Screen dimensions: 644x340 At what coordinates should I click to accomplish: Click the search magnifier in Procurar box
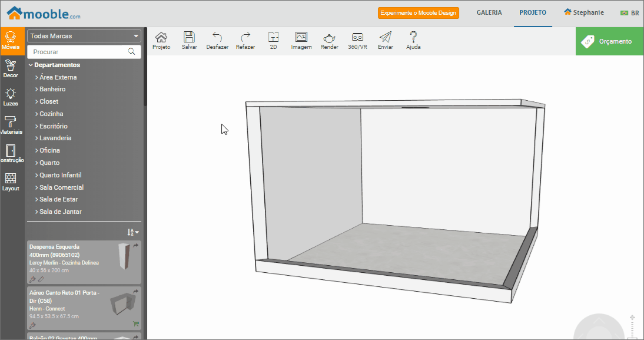point(131,51)
